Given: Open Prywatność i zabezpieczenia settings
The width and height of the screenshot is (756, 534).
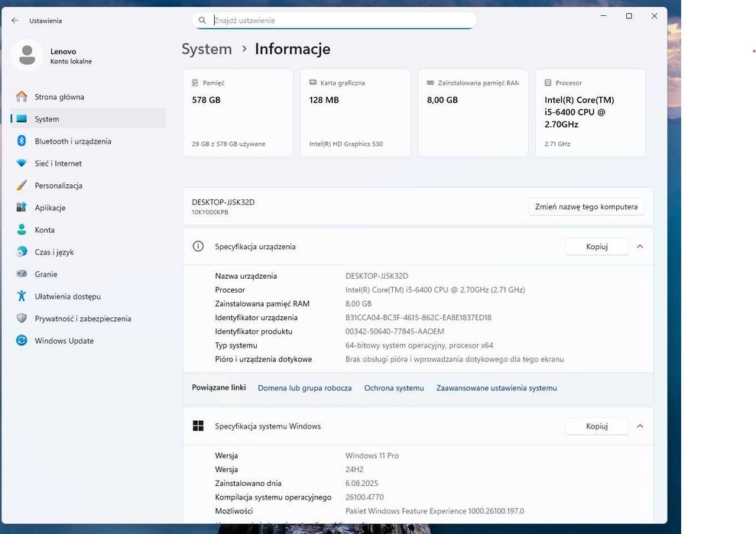Looking at the screenshot, I should pyautogui.click(x=88, y=319).
